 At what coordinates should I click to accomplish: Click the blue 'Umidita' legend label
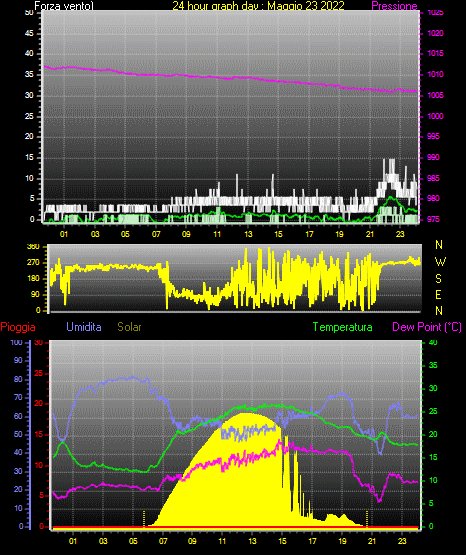click(84, 327)
